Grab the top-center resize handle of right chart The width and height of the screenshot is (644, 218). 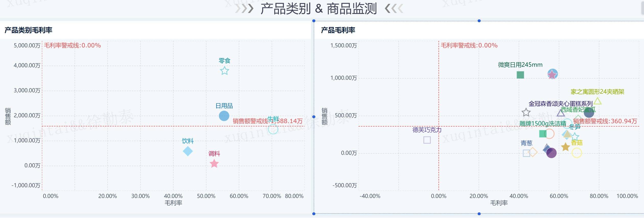coord(479,21)
